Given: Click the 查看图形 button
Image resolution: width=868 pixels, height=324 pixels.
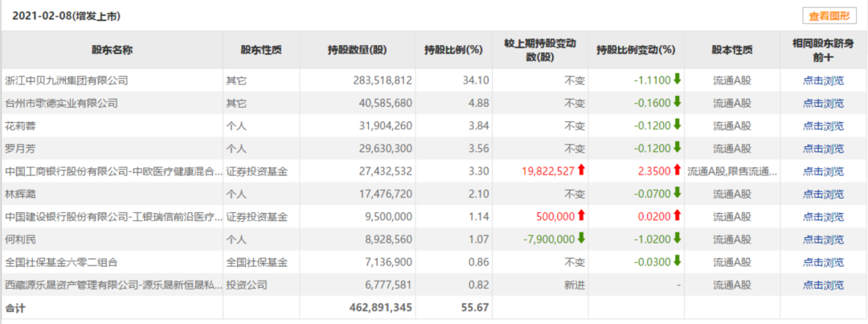Looking at the screenshot, I should pos(829,16).
